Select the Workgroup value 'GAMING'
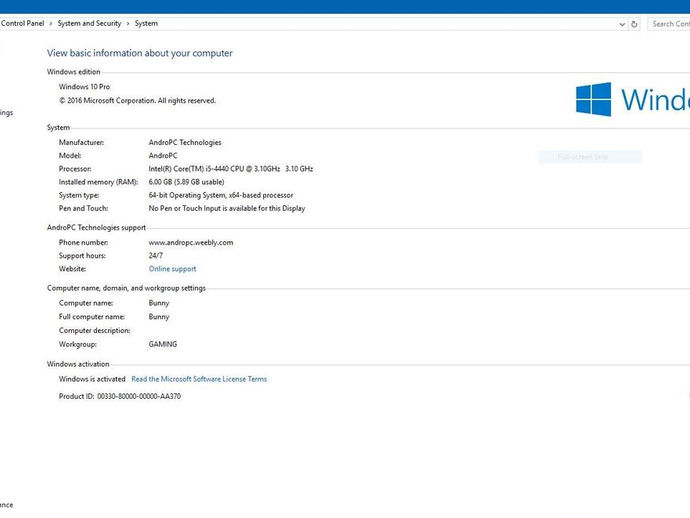The image size is (690, 518). (x=163, y=344)
